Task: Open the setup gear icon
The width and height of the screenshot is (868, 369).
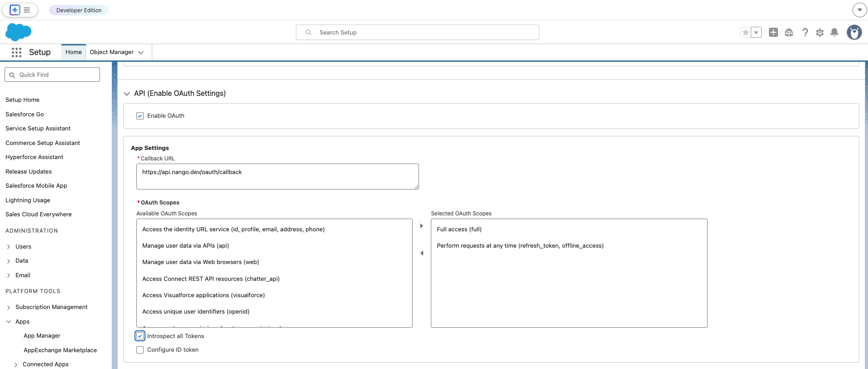Action: point(820,32)
